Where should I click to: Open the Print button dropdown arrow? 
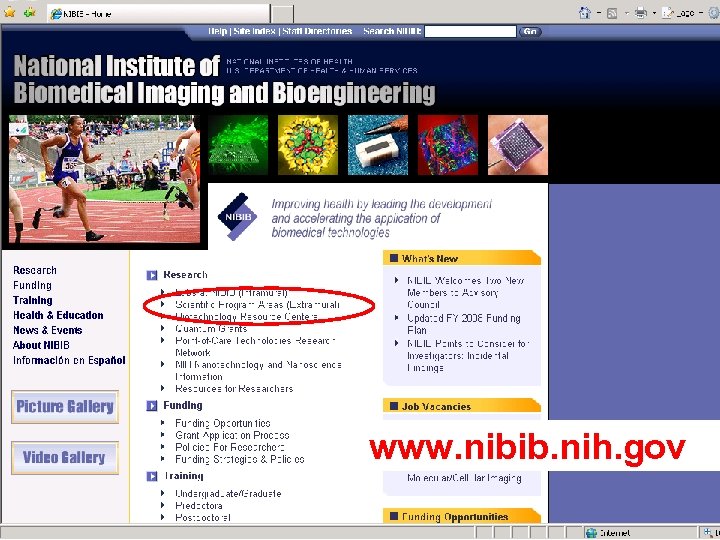(x=654, y=13)
